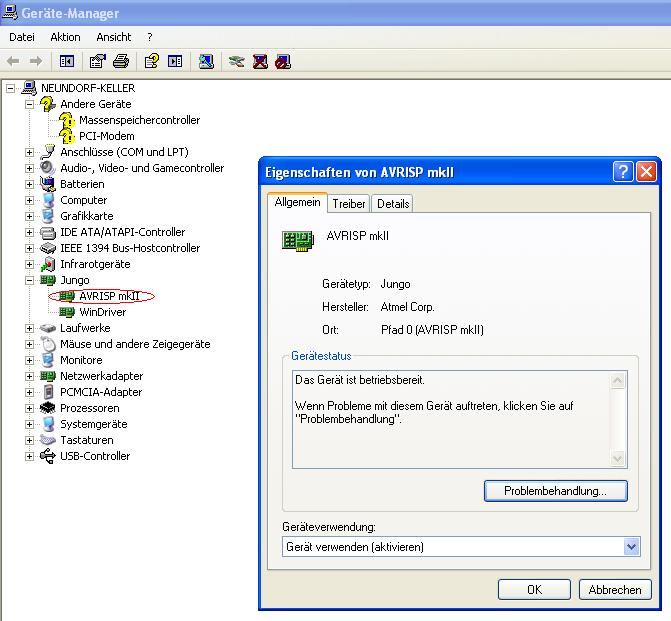Collapse the Jungo node

(29, 280)
